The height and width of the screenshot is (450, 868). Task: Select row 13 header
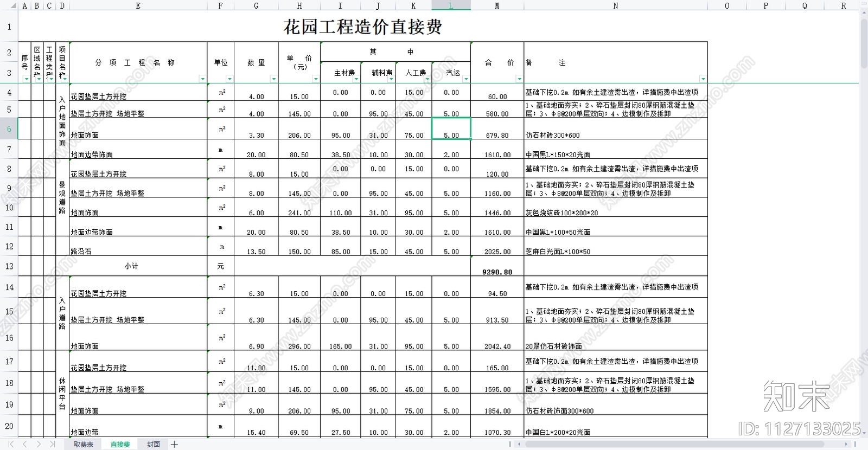point(9,266)
